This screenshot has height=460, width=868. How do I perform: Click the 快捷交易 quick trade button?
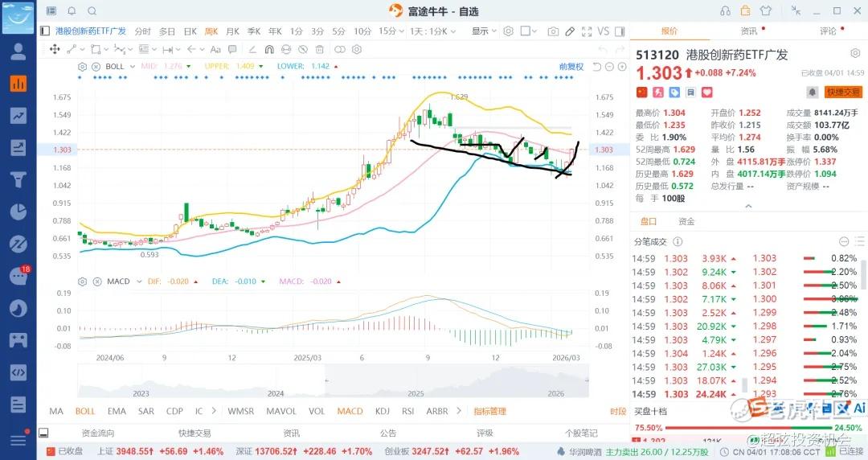point(844,92)
